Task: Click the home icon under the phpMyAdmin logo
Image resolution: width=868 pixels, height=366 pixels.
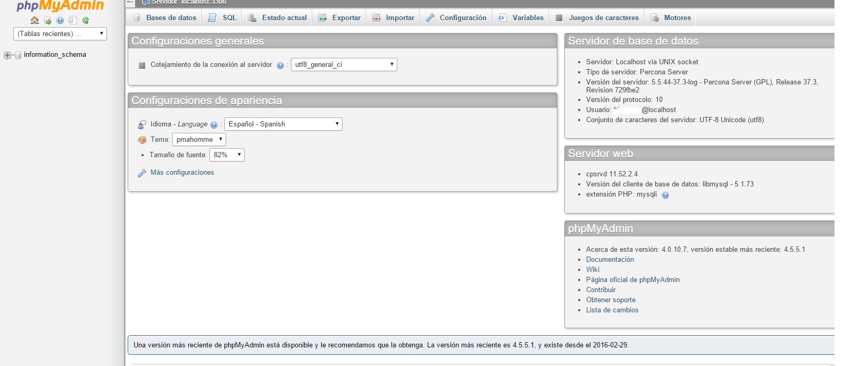Action: click(x=35, y=20)
